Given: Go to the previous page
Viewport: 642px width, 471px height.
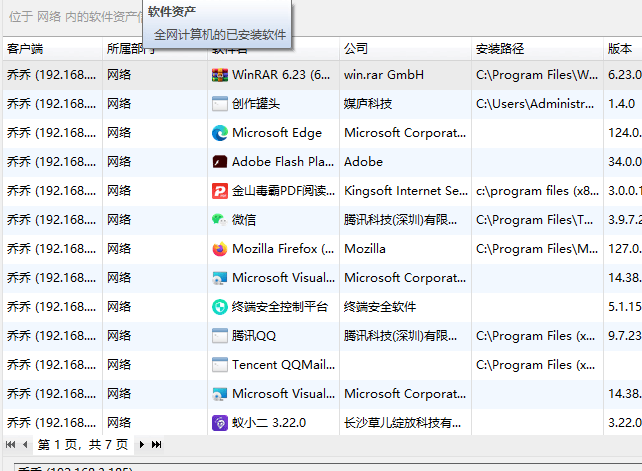Looking at the screenshot, I should point(25,444).
